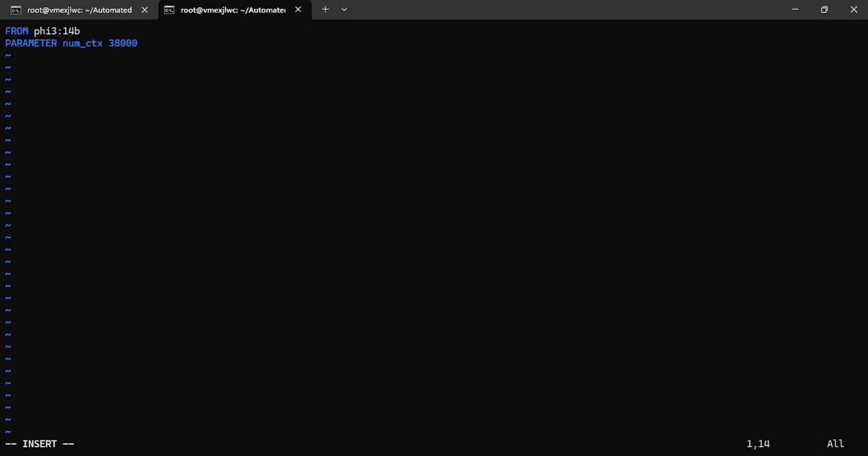Open a new terminal tab with plus

325,10
